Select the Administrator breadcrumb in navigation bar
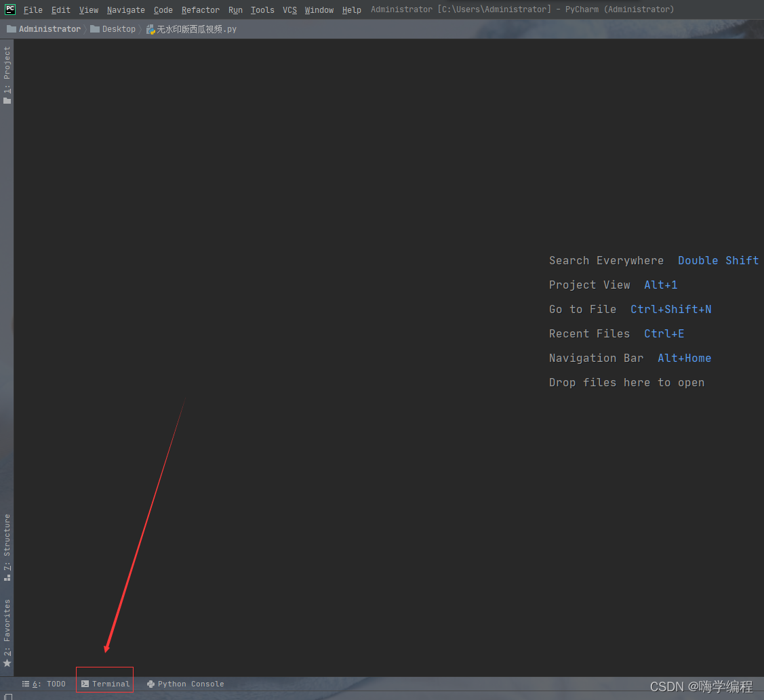 [x=44, y=29]
